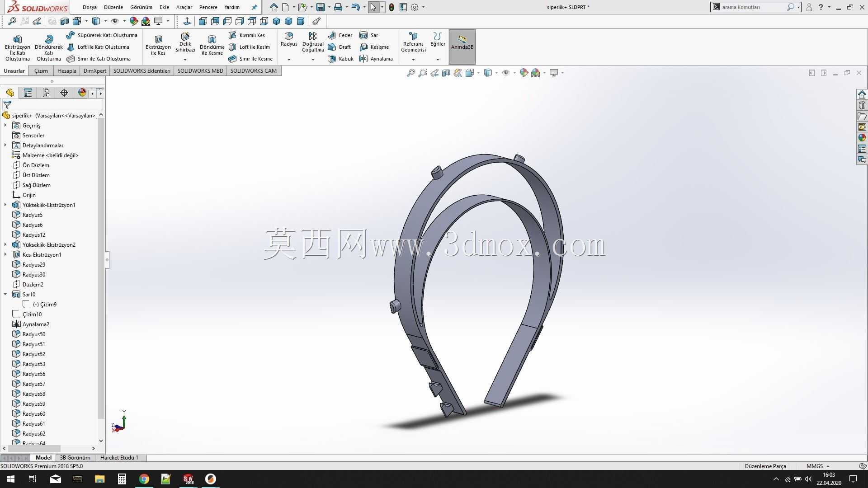The image size is (868, 488).
Task: Open Eğriler dropdown arrow
Action: click(x=438, y=60)
